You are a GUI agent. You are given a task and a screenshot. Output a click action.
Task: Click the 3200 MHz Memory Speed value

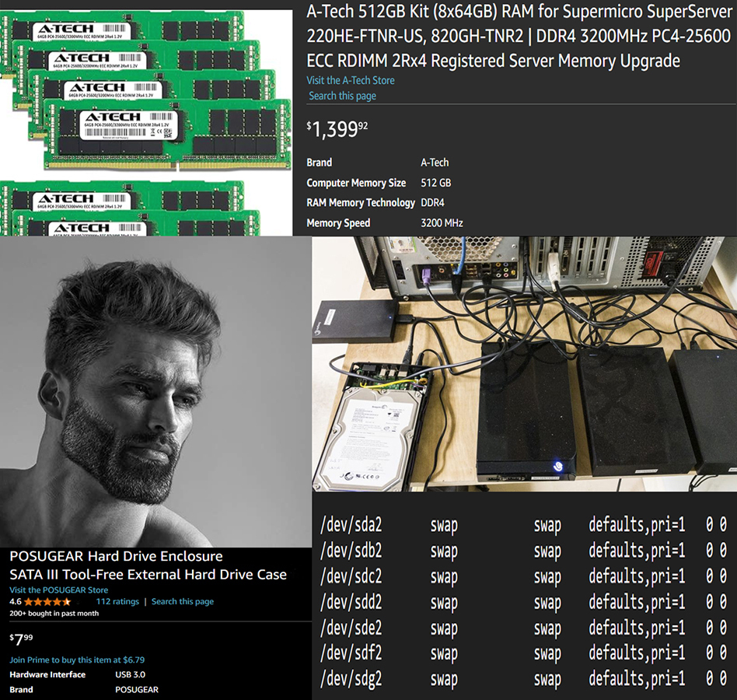pos(442,223)
